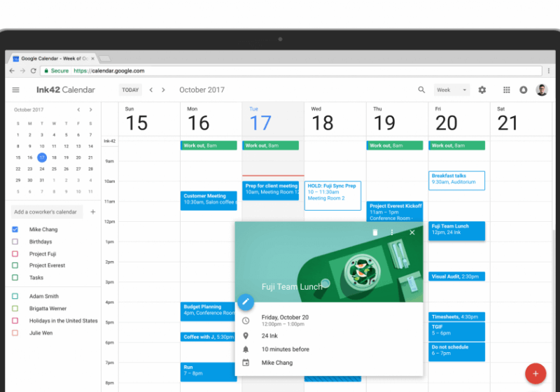The width and height of the screenshot is (560, 392).
Task: Click the location pin icon
Action: (x=246, y=335)
